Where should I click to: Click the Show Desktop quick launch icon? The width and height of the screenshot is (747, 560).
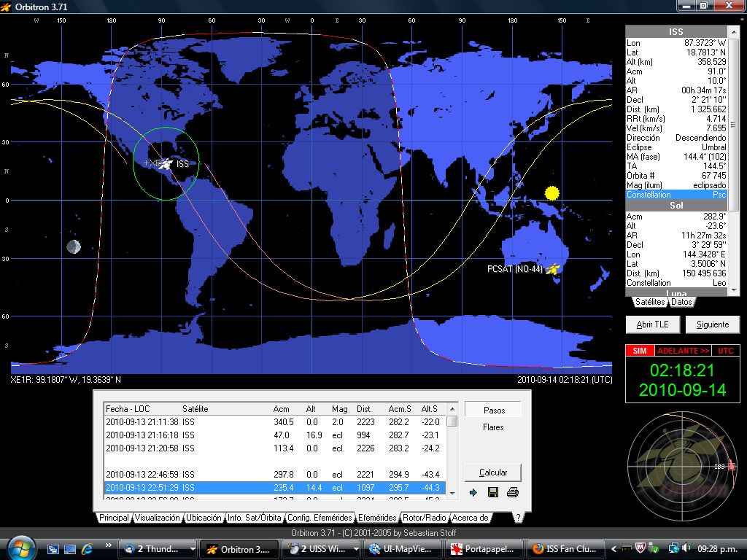[x=70, y=549]
